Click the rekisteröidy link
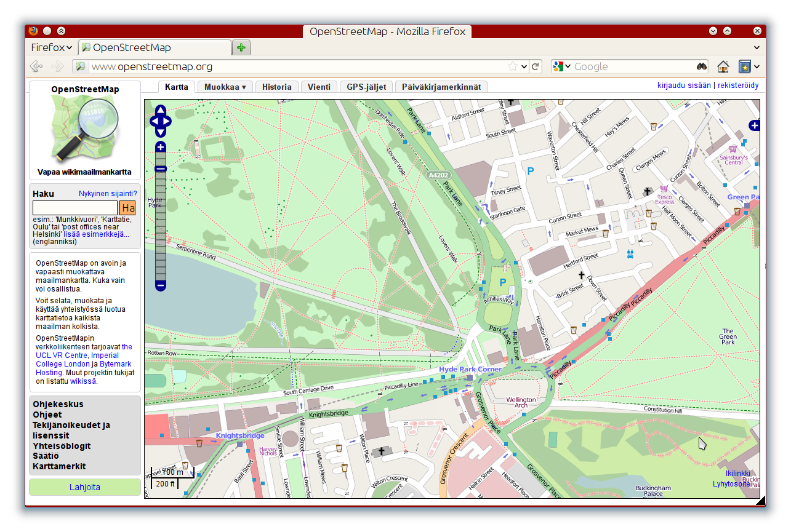Image resolution: width=791 pixels, height=532 pixels. pos(738,85)
